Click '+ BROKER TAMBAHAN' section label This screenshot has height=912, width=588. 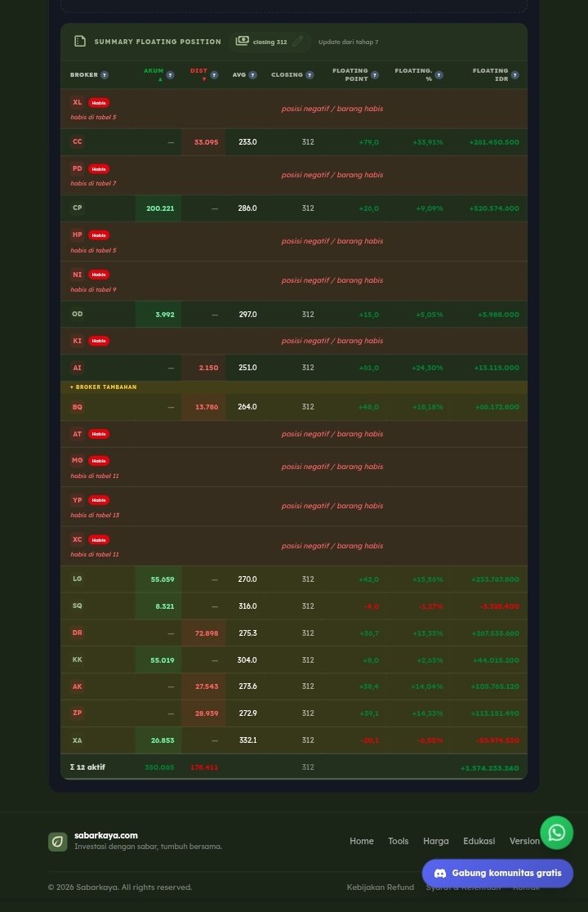(x=104, y=387)
